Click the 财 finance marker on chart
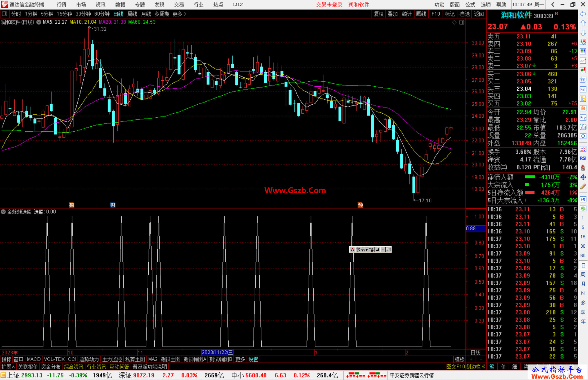Viewport: 588px width, 380px height. pos(113,205)
